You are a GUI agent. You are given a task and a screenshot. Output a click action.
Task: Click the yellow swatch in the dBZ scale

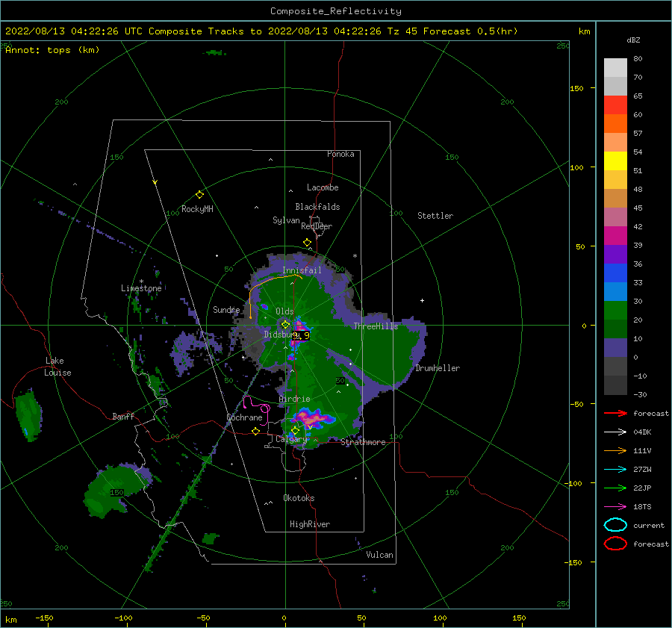click(615, 161)
